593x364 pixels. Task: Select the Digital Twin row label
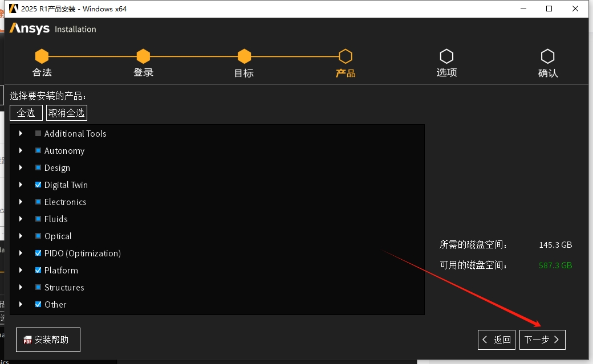click(66, 185)
